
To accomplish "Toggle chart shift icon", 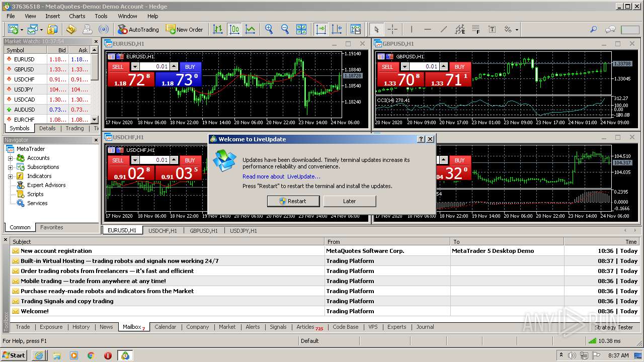I will click(337, 29).
